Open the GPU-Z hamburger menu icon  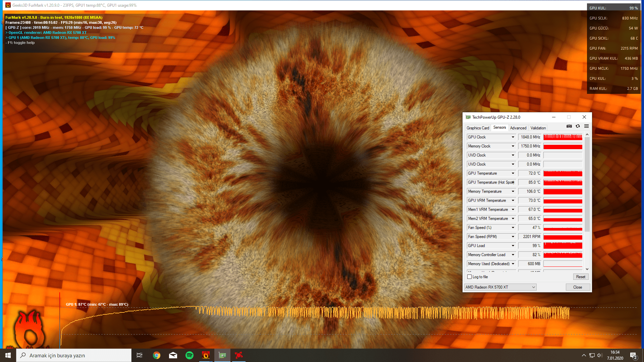[x=586, y=126]
